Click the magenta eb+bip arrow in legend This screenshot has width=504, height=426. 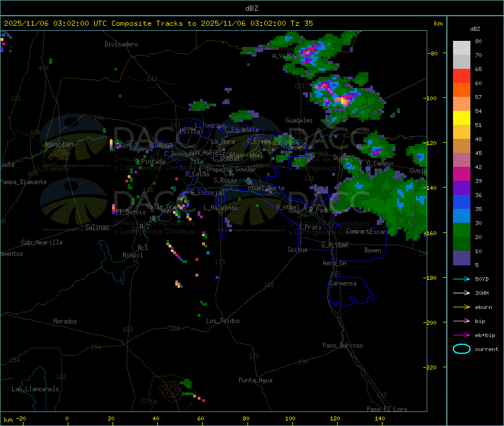[x=461, y=335]
